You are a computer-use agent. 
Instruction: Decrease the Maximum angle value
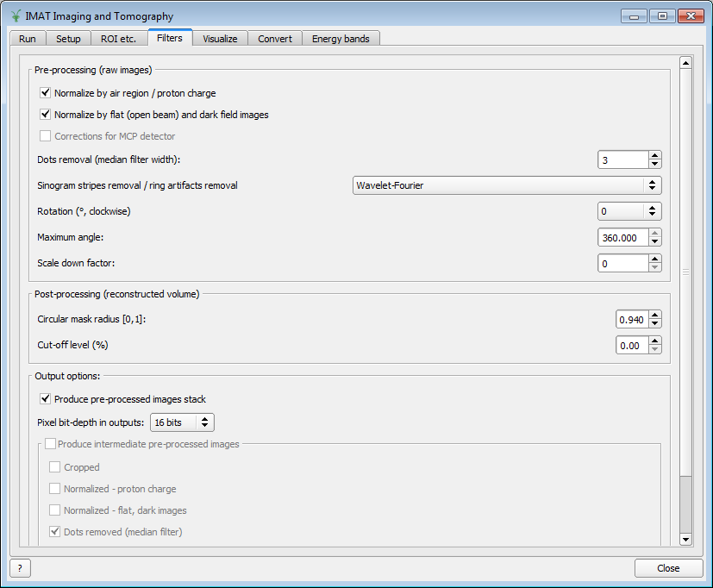[x=654, y=241]
